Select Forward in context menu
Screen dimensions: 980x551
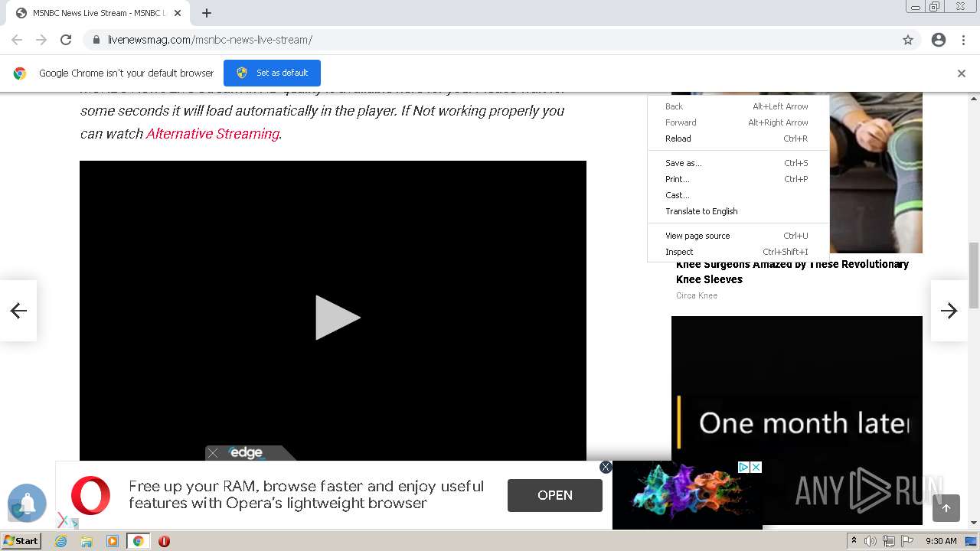click(737, 122)
